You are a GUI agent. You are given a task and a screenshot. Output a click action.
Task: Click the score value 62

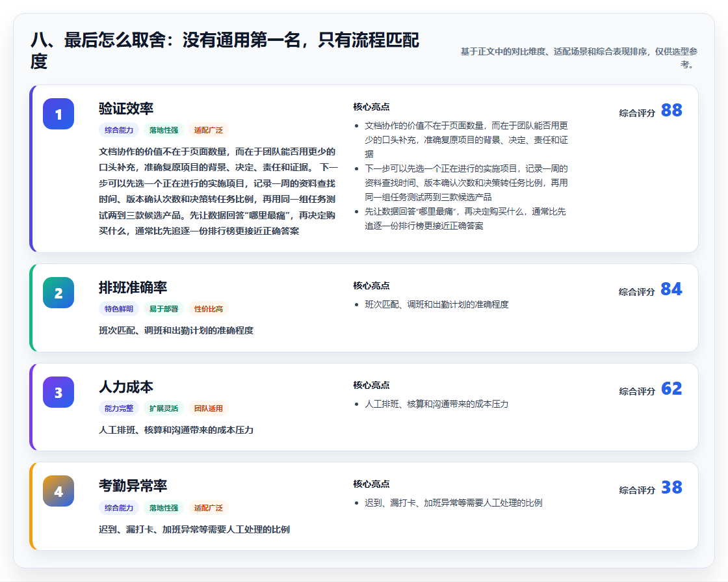[x=671, y=388]
